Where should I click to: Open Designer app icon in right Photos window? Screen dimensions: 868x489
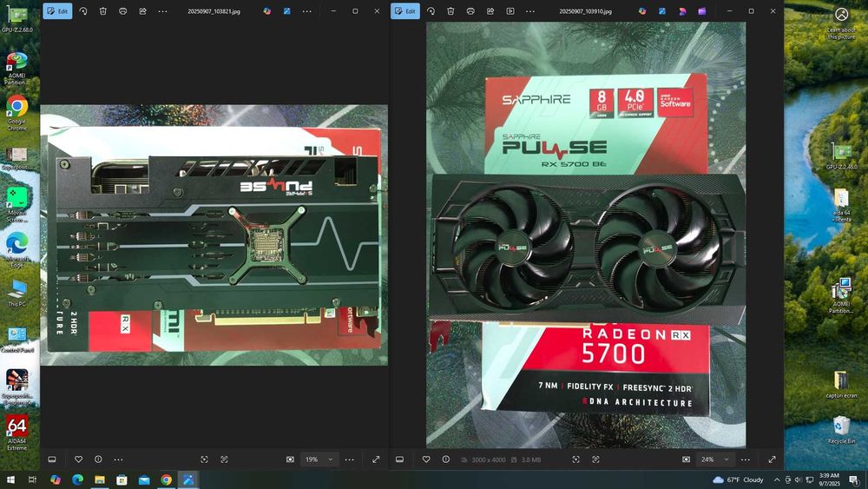coord(662,11)
